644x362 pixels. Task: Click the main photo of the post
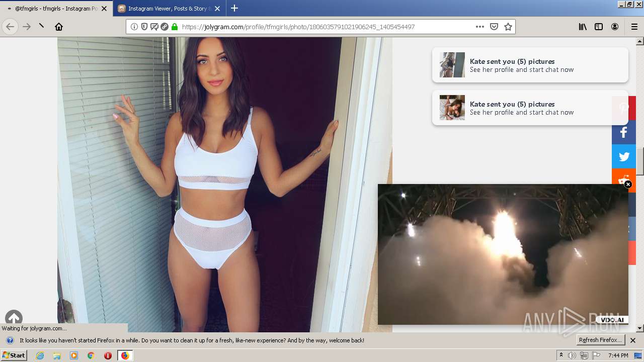coord(224,185)
